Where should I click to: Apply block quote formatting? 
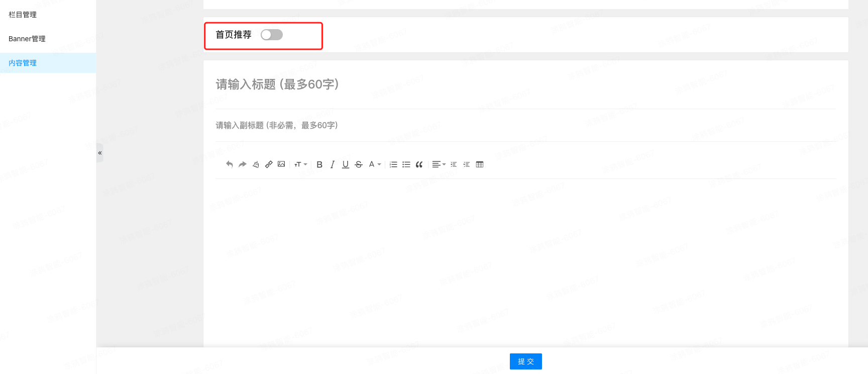click(x=419, y=164)
